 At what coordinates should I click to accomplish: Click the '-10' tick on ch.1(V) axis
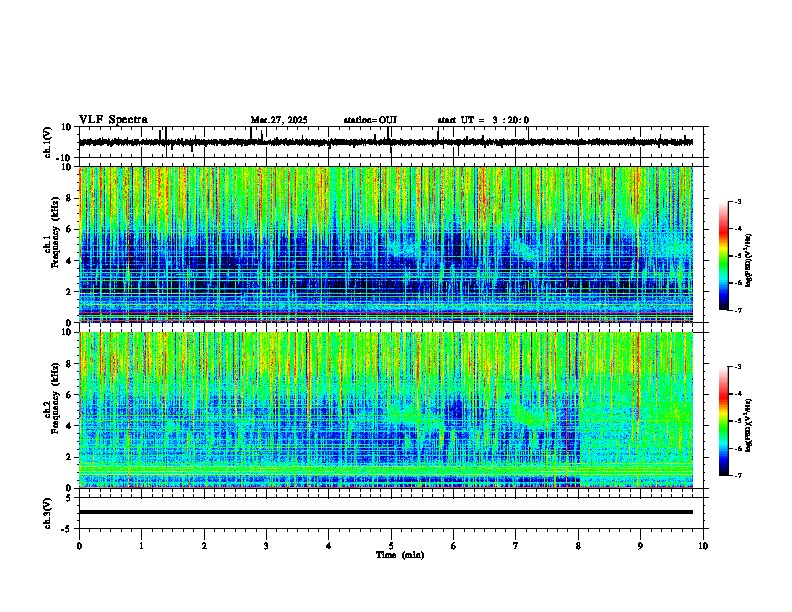click(64, 158)
